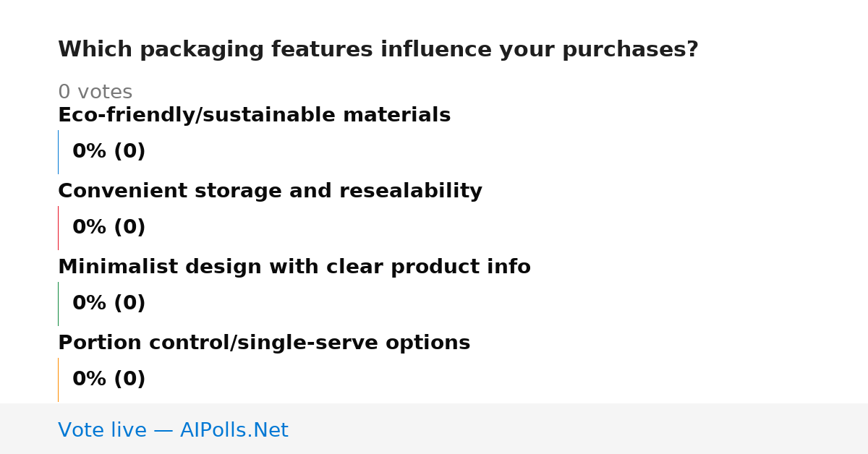868x454 pixels.
Task: Click the 0% (0) result under Convenient storage
Action: (x=109, y=228)
